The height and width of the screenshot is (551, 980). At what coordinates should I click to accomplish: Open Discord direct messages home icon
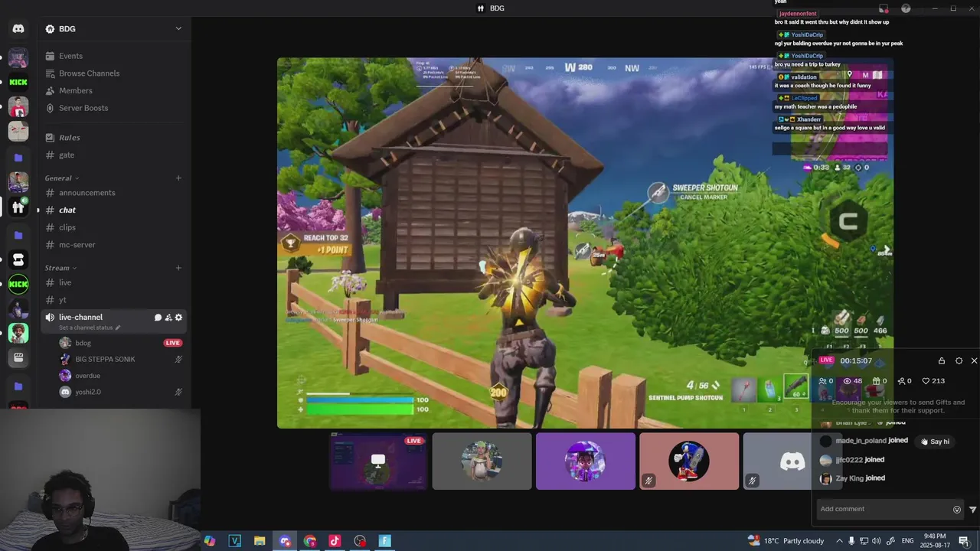[x=18, y=28]
